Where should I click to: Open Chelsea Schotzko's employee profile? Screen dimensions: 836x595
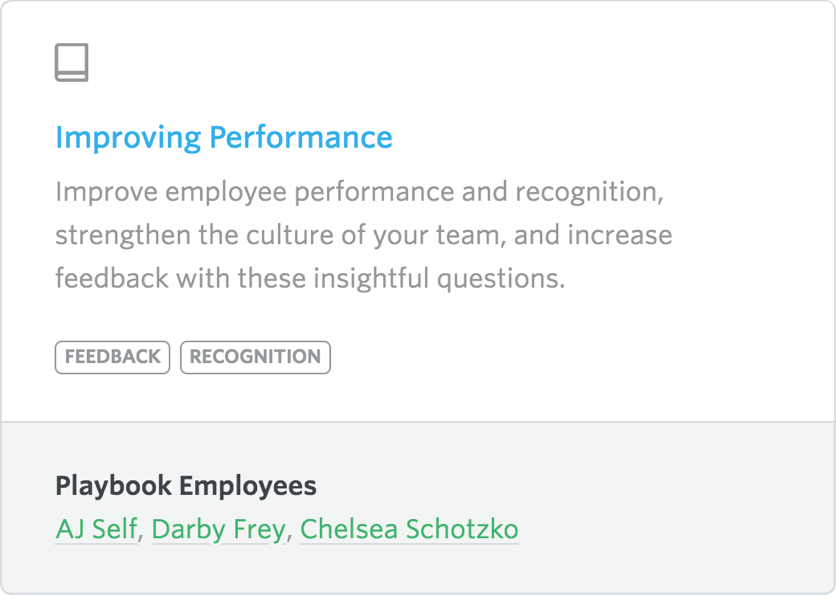click(409, 529)
